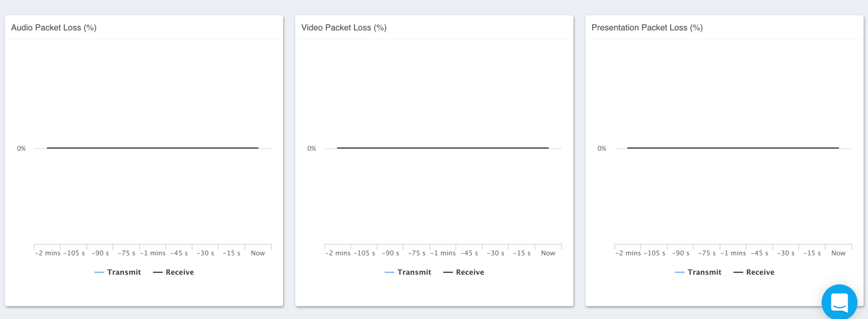
Task: Select the Video Packet Loss (%) title
Action: coord(344,28)
